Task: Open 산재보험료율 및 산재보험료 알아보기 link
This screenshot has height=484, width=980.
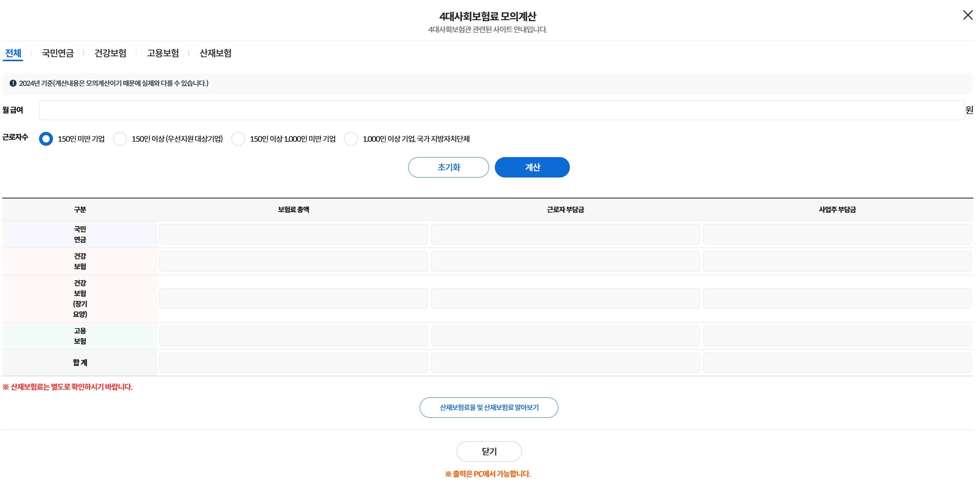Action: (489, 407)
